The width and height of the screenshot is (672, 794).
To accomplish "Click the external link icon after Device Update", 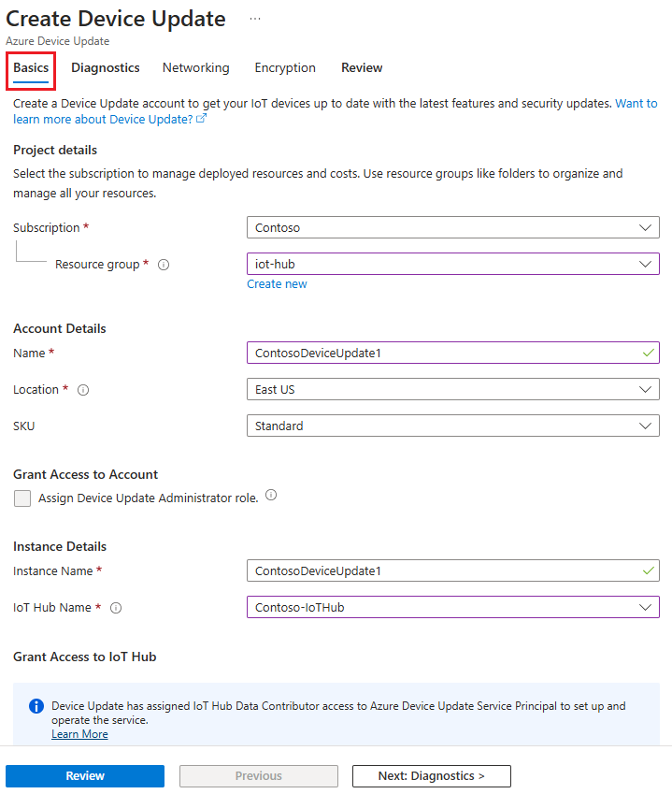I will (x=201, y=119).
